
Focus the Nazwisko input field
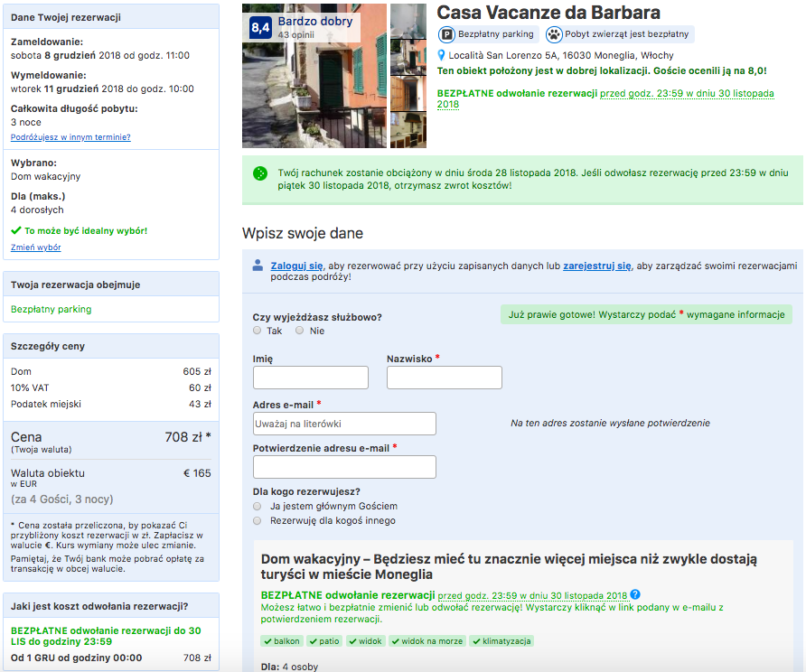pyautogui.click(x=445, y=378)
